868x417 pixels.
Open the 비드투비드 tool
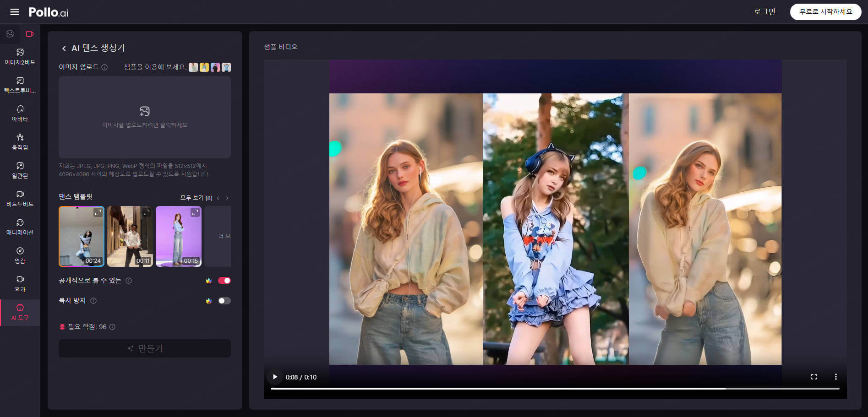[20, 199]
